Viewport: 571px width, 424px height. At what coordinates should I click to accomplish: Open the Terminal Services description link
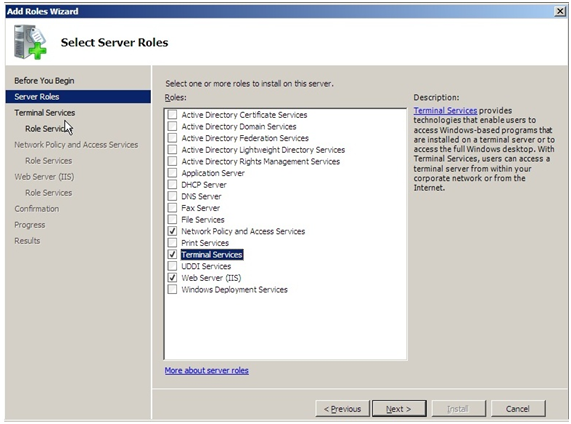[445, 110]
